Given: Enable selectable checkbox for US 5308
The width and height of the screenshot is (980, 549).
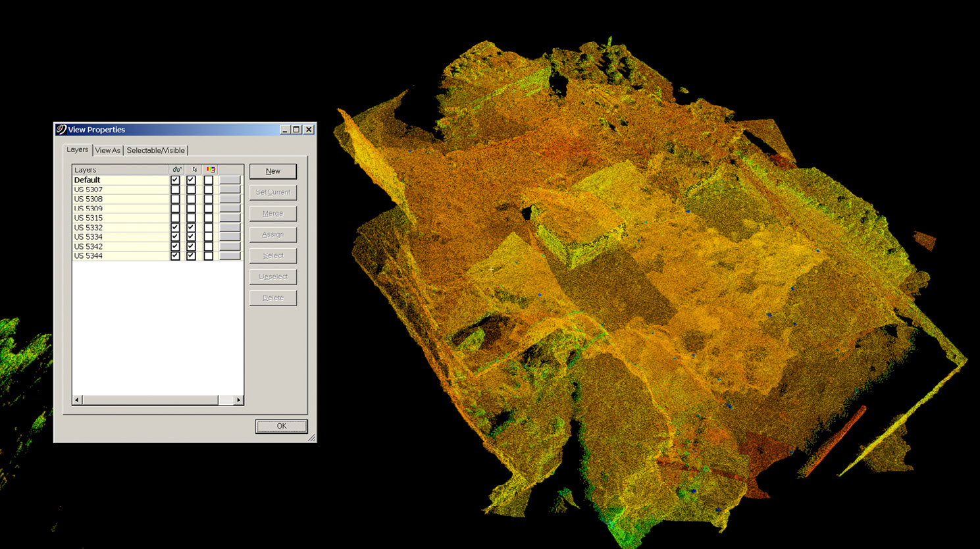Looking at the screenshot, I should click(191, 199).
